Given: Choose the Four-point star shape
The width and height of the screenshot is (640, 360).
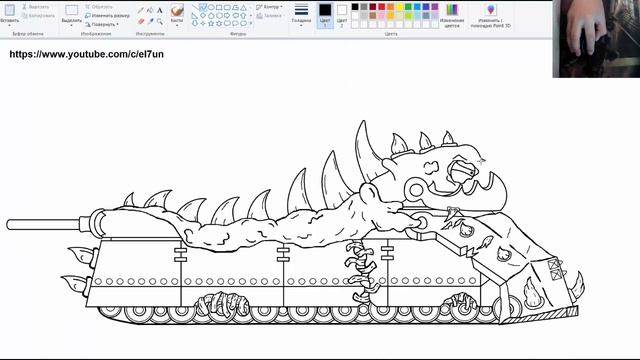Looking at the screenshot, I should pos(203,23).
